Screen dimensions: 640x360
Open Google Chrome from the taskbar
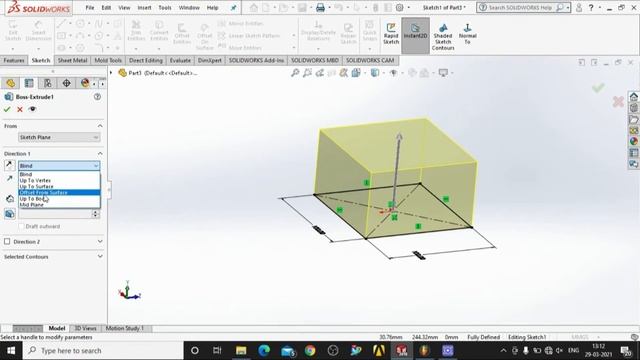click(310, 351)
